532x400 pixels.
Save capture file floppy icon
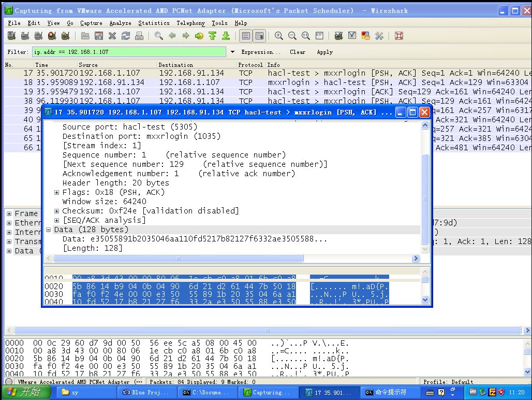[99, 36]
